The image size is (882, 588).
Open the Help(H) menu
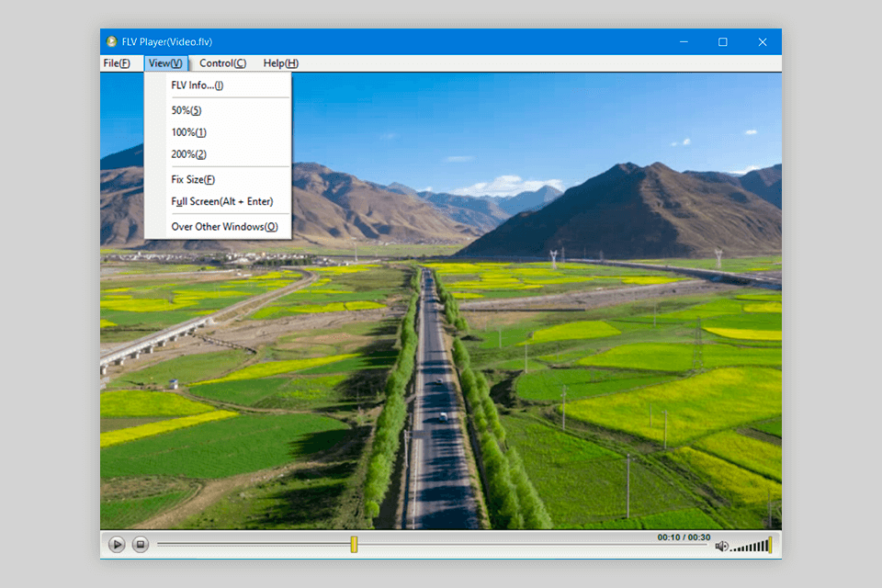point(281,63)
